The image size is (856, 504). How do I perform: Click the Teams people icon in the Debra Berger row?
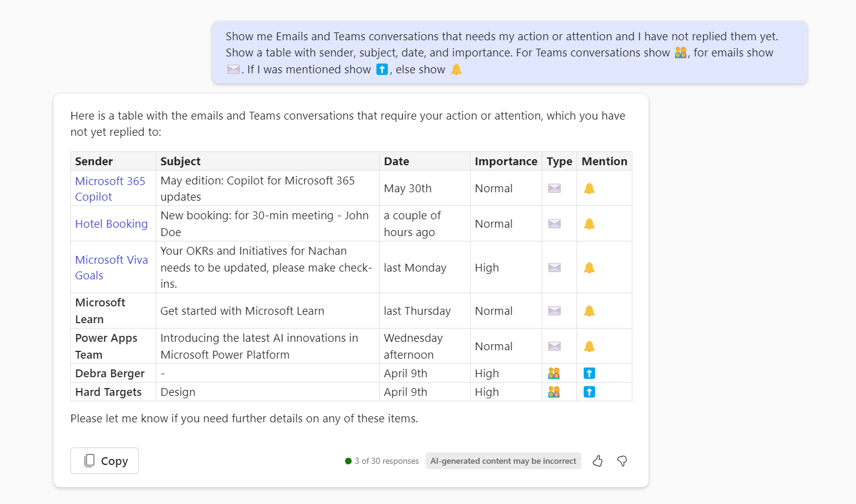pyautogui.click(x=554, y=374)
